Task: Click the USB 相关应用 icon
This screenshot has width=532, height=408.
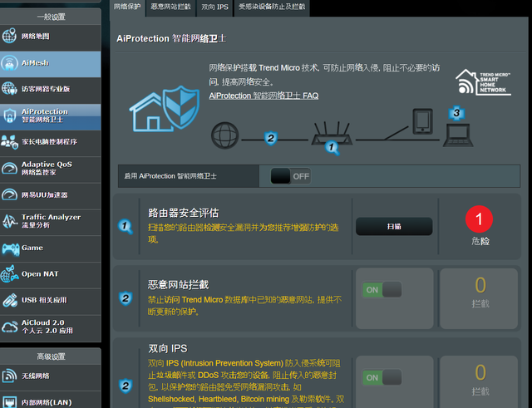Action: [x=9, y=300]
